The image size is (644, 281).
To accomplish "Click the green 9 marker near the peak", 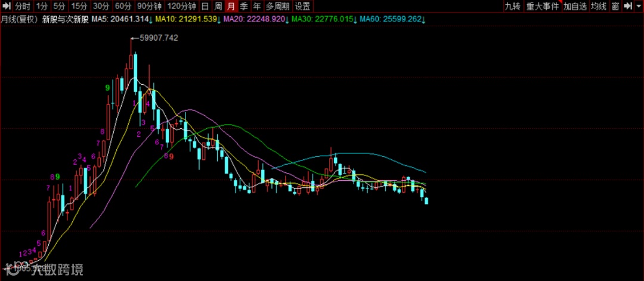I will pyautogui.click(x=107, y=87).
